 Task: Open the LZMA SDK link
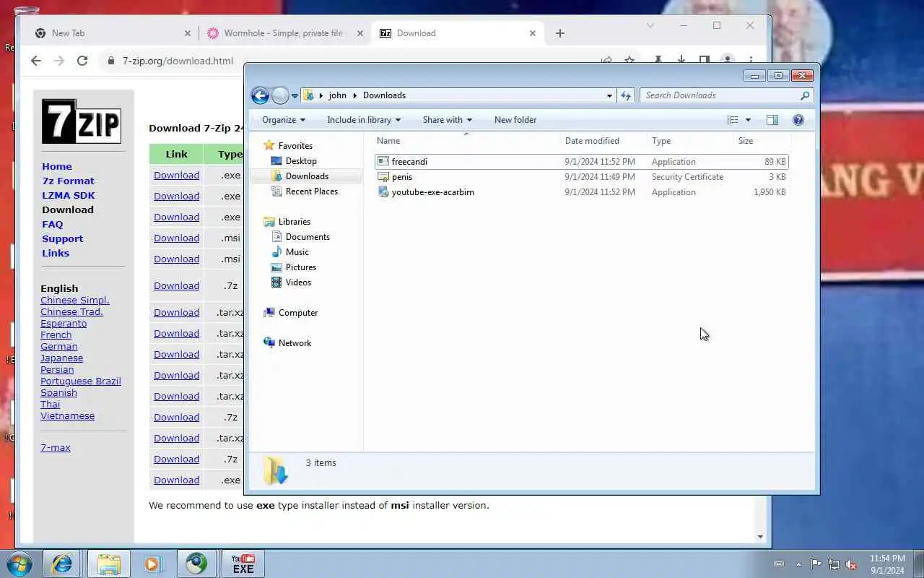click(69, 196)
